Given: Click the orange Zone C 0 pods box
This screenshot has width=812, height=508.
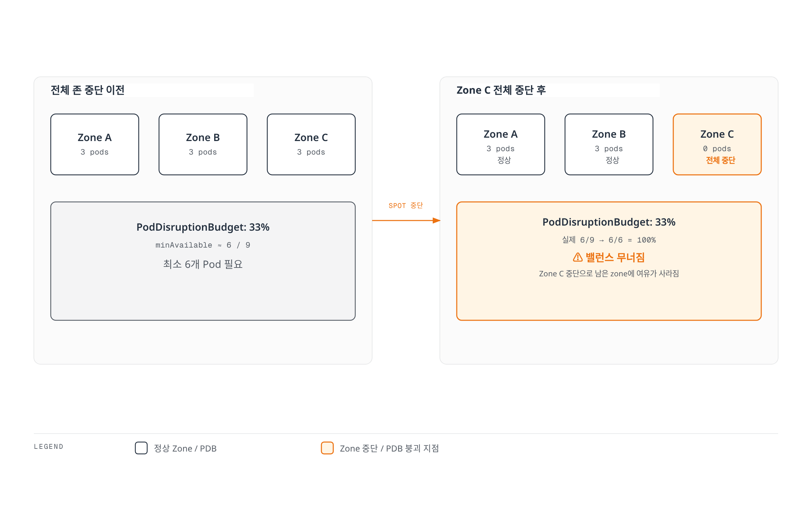Looking at the screenshot, I should click(x=717, y=144).
